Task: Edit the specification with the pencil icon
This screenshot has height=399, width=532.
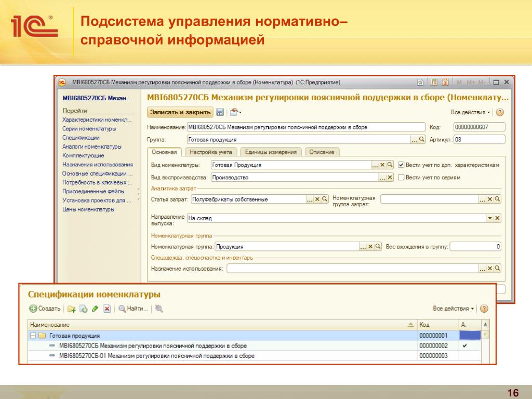Action: 95,309
